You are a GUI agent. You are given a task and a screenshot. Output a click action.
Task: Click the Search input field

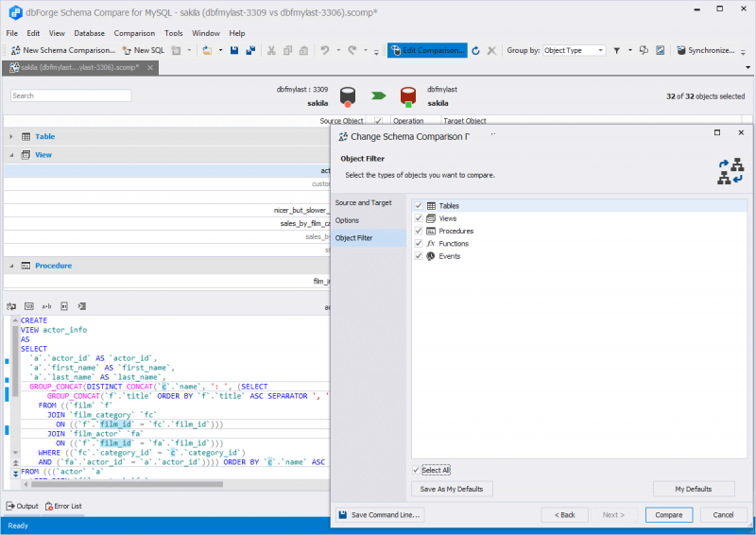pos(71,95)
